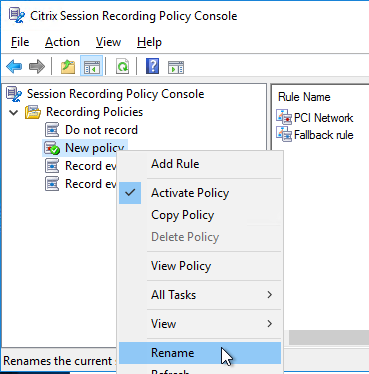Click the Rule Name column header
369x374 pixels.
(304, 97)
